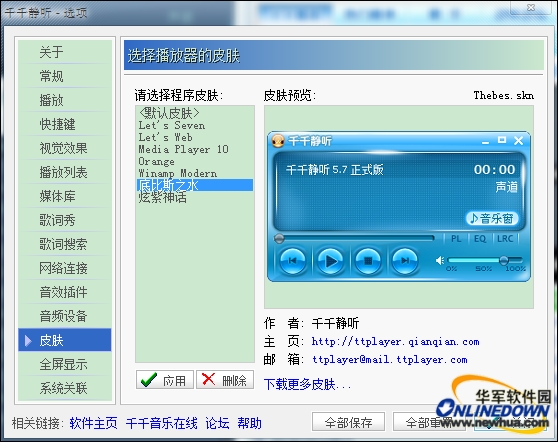The height and width of the screenshot is (442, 558).
Task: Click the play button in skin preview
Action: click(x=330, y=261)
